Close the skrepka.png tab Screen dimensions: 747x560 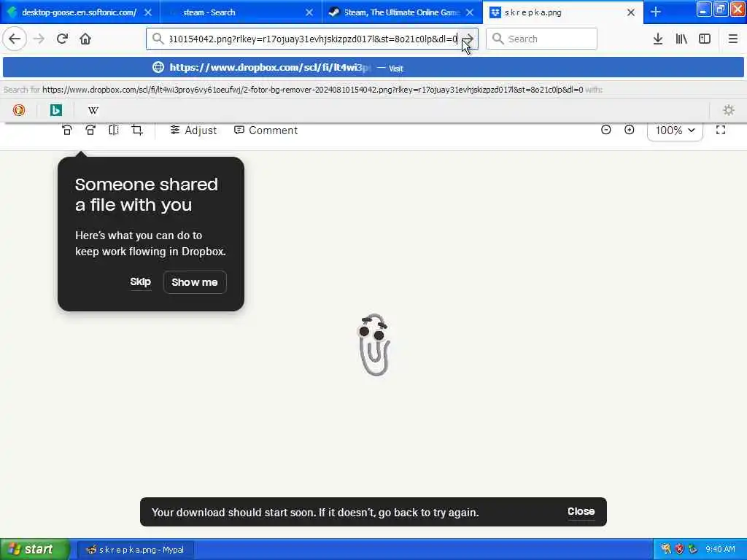point(631,12)
